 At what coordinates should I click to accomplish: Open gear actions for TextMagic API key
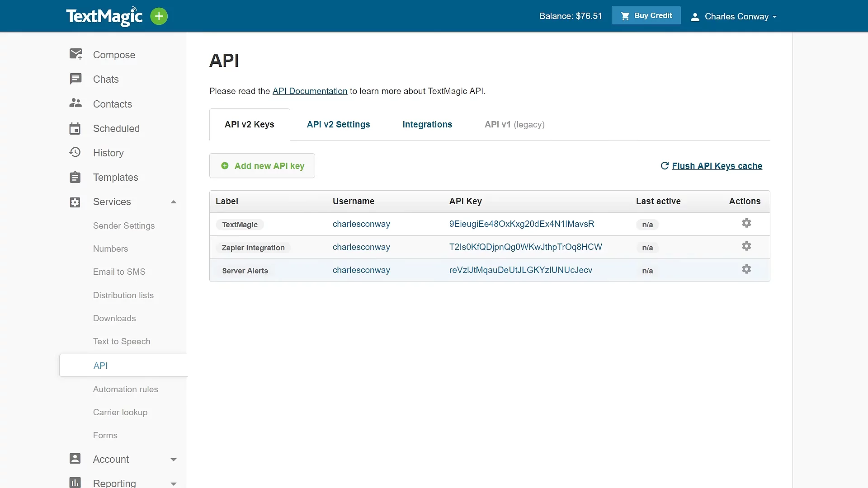coord(746,223)
